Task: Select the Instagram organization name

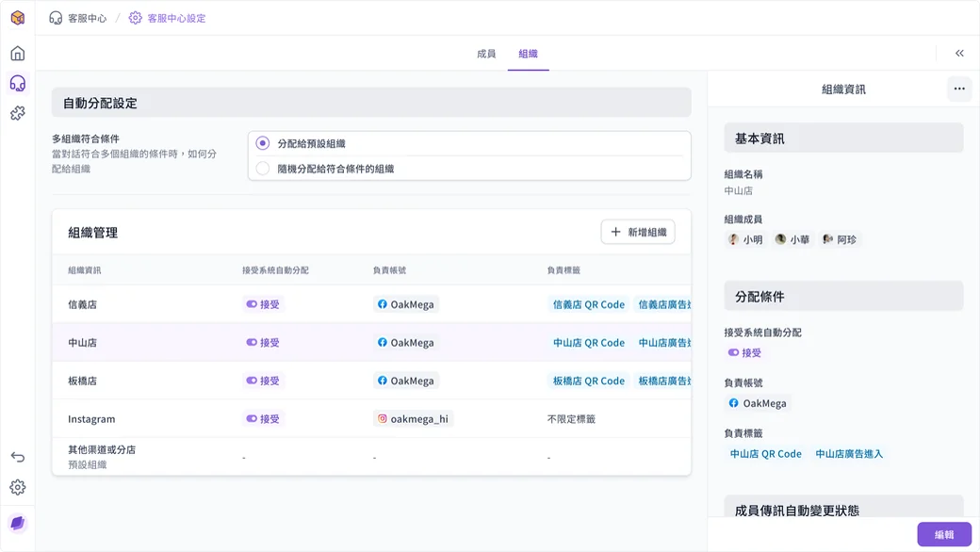Action: click(91, 419)
